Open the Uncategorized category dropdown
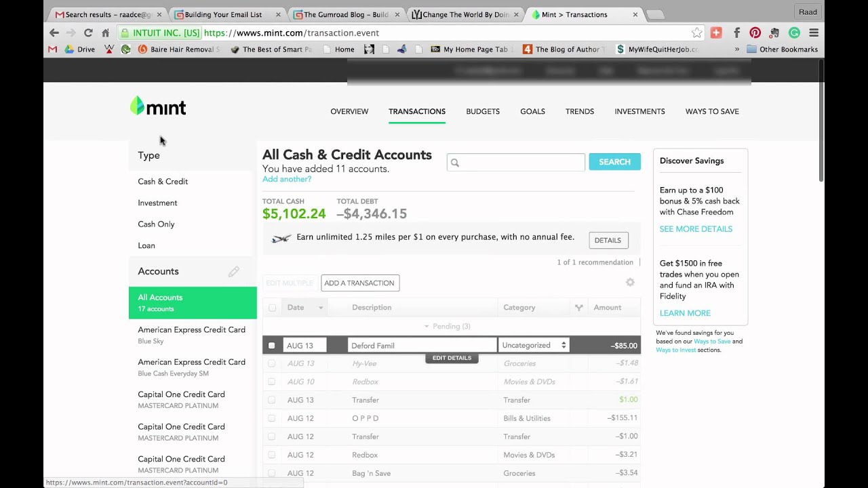This screenshot has height=488, width=868. [534, 345]
